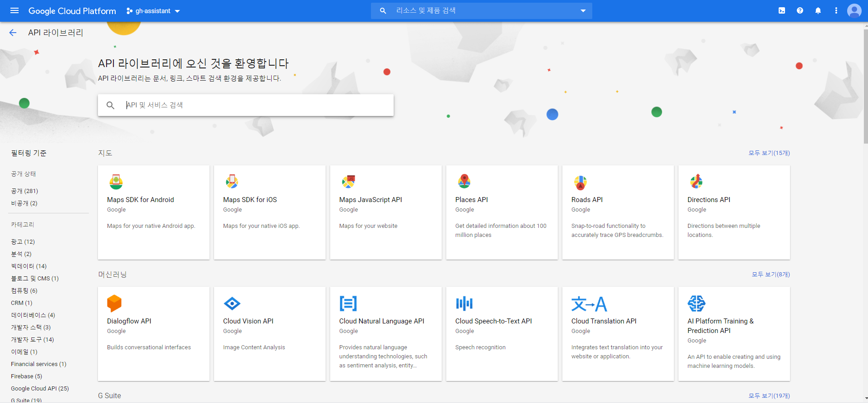View all 19 G Suite APIs link
This screenshot has height=405, width=868.
pos(769,396)
